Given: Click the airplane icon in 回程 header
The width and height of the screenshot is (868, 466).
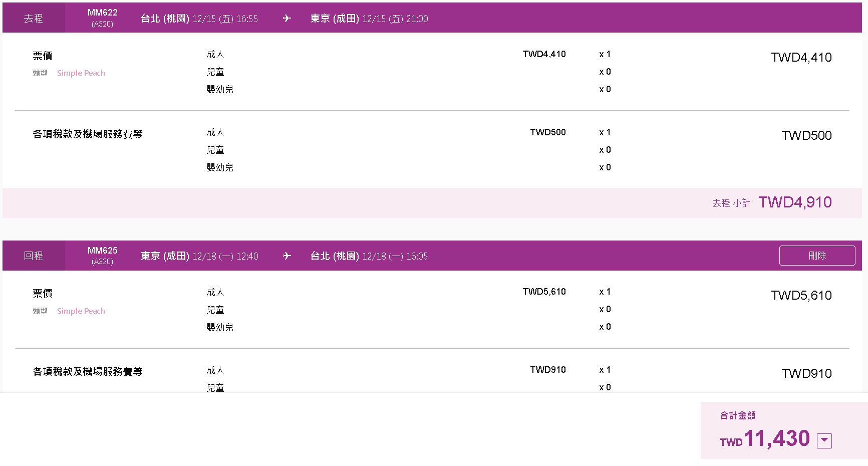Looking at the screenshot, I should [287, 256].
